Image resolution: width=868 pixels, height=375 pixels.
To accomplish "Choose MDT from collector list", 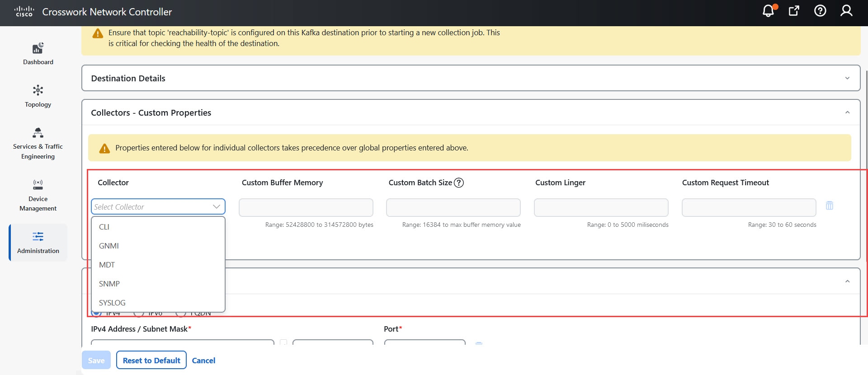I will point(158,265).
